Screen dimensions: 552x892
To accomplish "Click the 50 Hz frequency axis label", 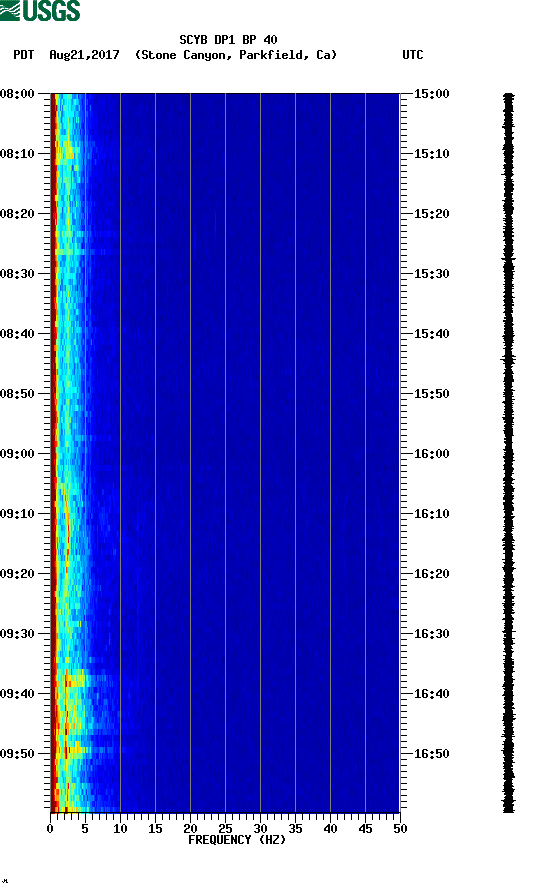I will [401, 829].
